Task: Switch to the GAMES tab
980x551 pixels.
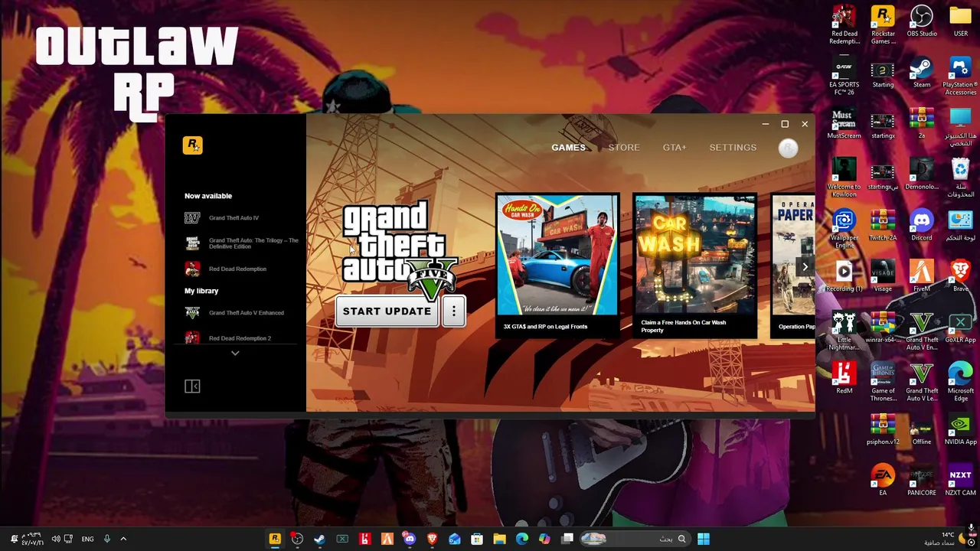Action: tap(568, 148)
